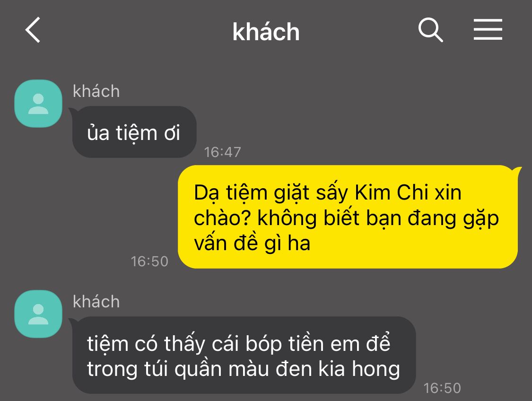Viewport: 532px width, 401px height.
Task: Tap sender name khách above bóp tiền message
Action: 96,301
